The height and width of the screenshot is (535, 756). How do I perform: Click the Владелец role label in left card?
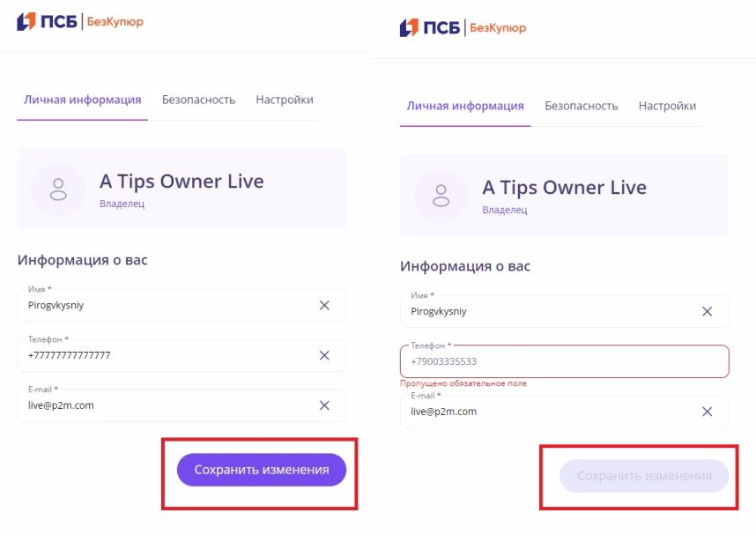[122, 204]
